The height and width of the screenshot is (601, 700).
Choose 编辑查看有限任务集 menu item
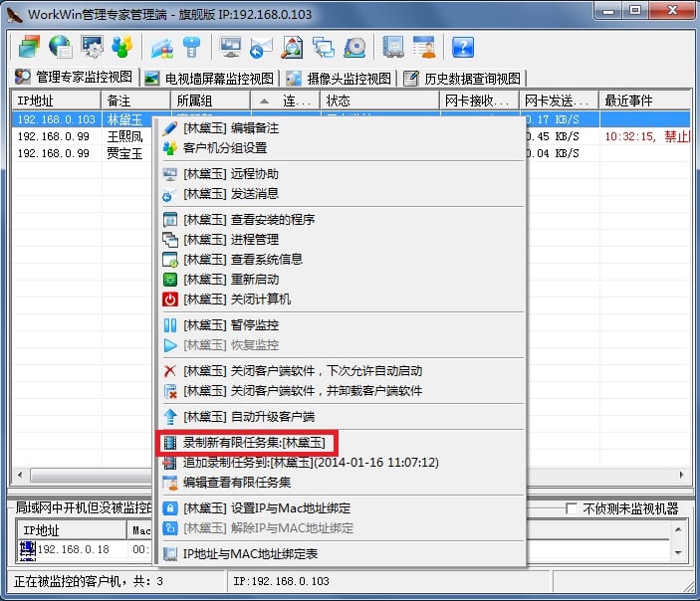(x=340, y=483)
